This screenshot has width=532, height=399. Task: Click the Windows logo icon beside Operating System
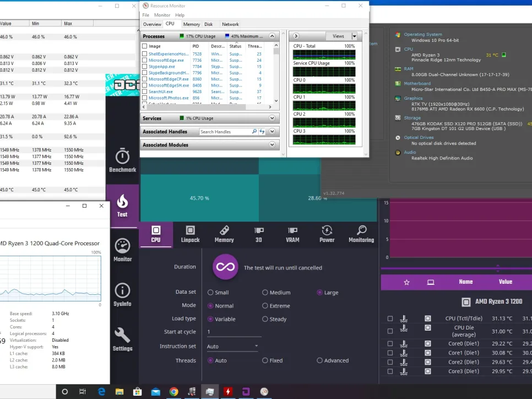pyautogui.click(x=398, y=35)
